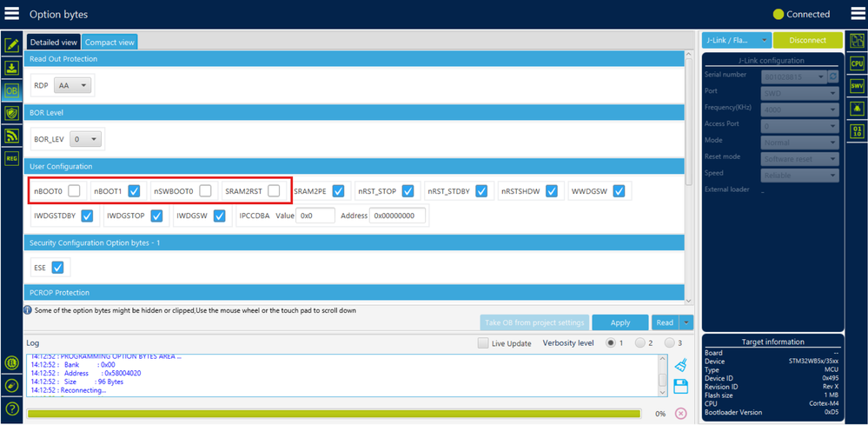
Task: Open the Speed dropdown showing Reliable
Action: [800, 176]
